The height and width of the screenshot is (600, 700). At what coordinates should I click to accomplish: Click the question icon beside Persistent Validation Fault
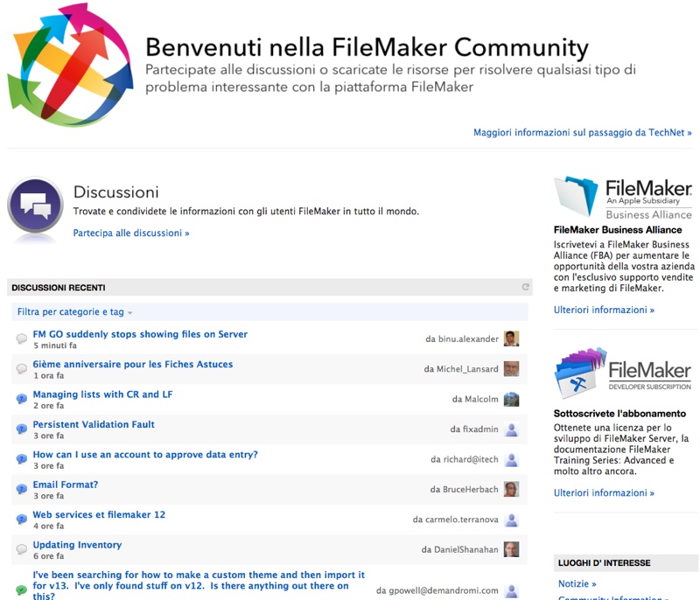[21, 429]
